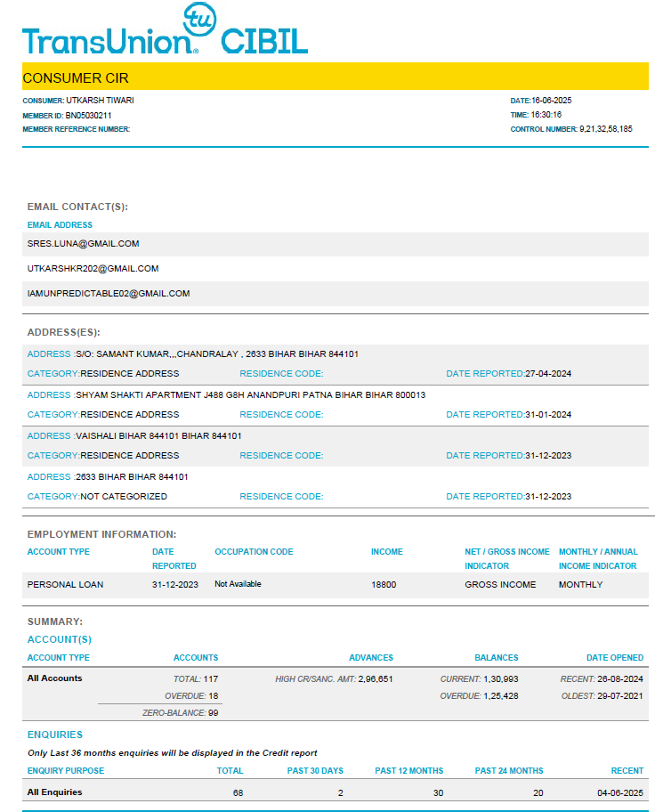
Task: Click the MONTHLY income indicator cell
Action: tap(580, 585)
